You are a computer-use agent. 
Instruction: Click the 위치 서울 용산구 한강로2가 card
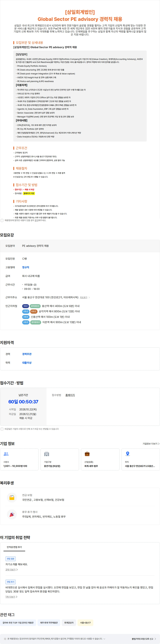pos(141,460)
